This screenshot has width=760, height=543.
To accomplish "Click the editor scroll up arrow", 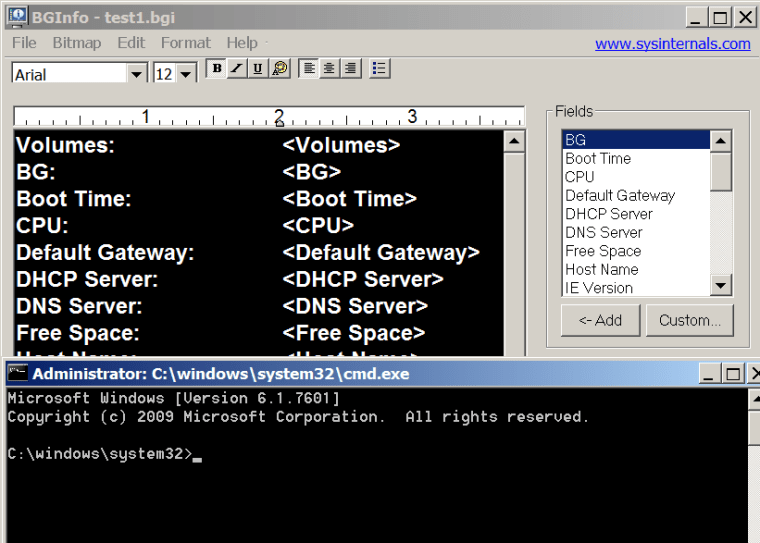I will click(514, 142).
